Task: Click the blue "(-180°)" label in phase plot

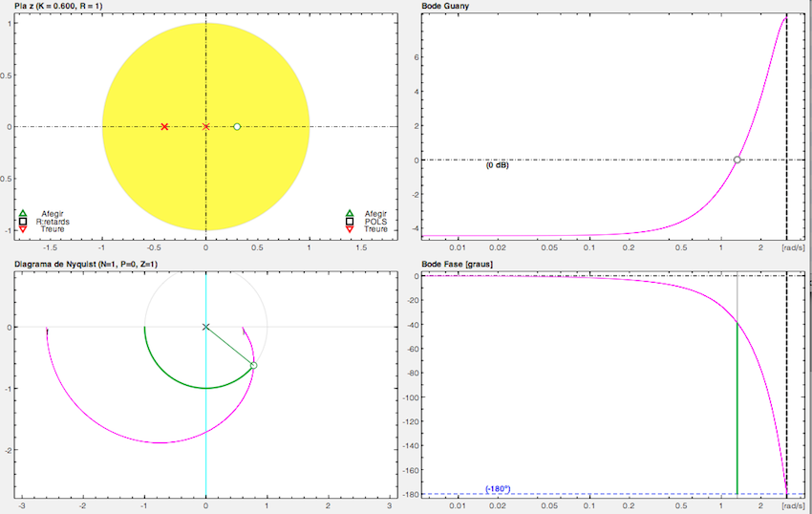Action: coord(498,488)
